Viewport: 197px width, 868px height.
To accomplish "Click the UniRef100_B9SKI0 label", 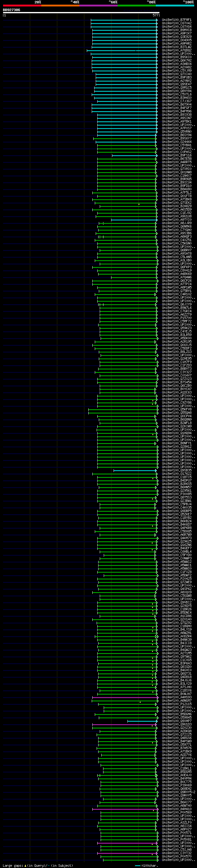I will (176, 57).
